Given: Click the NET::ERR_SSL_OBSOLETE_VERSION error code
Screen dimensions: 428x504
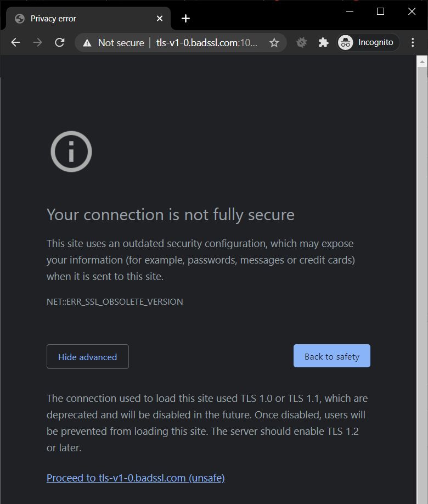Looking at the screenshot, I should [115, 302].
